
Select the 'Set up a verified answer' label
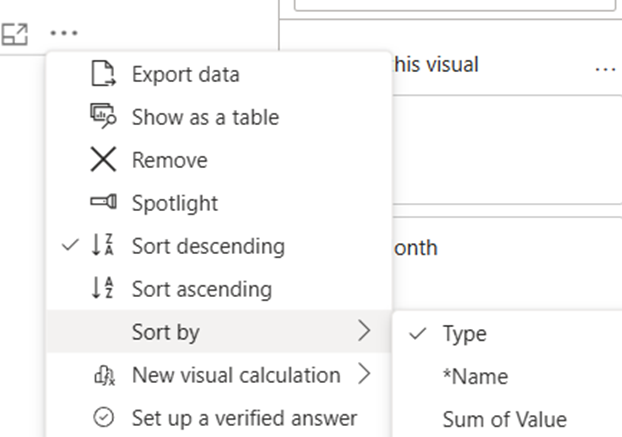(x=244, y=418)
